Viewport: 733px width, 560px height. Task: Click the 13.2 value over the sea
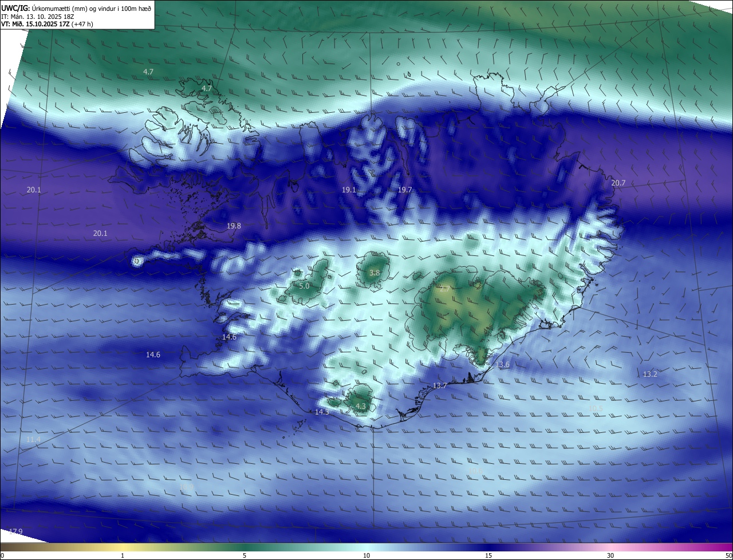click(650, 374)
